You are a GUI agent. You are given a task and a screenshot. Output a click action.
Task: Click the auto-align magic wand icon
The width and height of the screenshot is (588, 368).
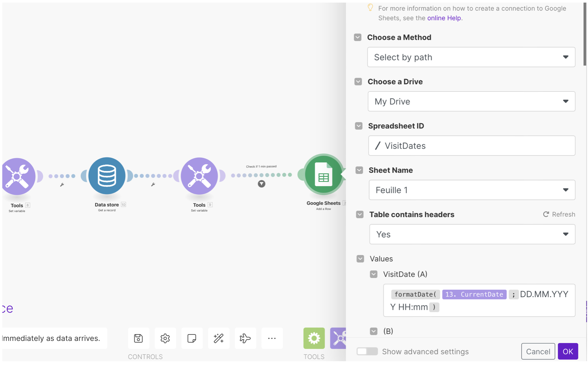pos(219,338)
